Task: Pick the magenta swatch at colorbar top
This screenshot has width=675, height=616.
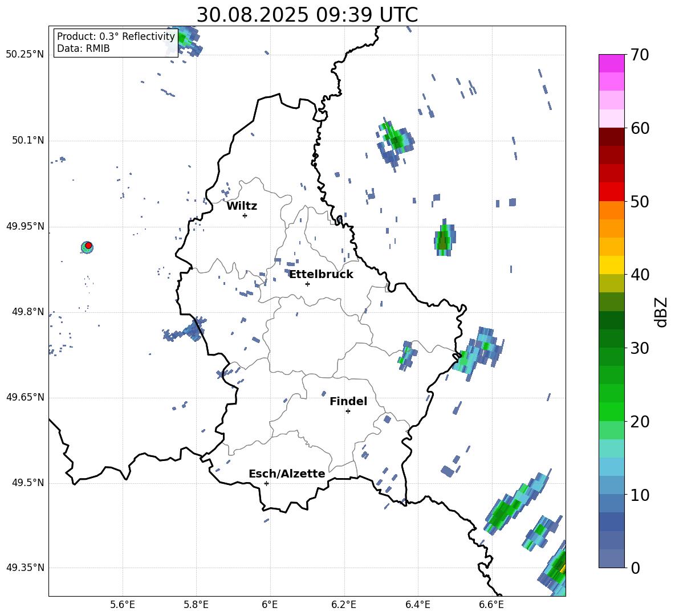Action: 611,63
